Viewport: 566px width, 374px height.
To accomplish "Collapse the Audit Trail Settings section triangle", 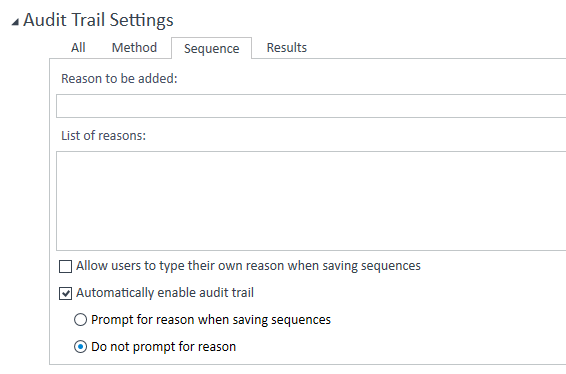I will (x=15, y=22).
